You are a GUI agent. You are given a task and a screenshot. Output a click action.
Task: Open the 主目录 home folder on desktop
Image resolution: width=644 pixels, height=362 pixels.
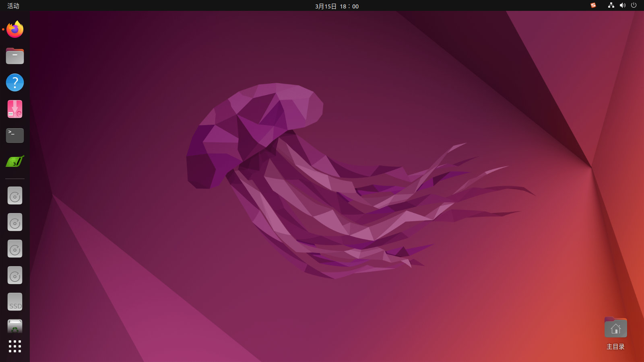point(615,334)
